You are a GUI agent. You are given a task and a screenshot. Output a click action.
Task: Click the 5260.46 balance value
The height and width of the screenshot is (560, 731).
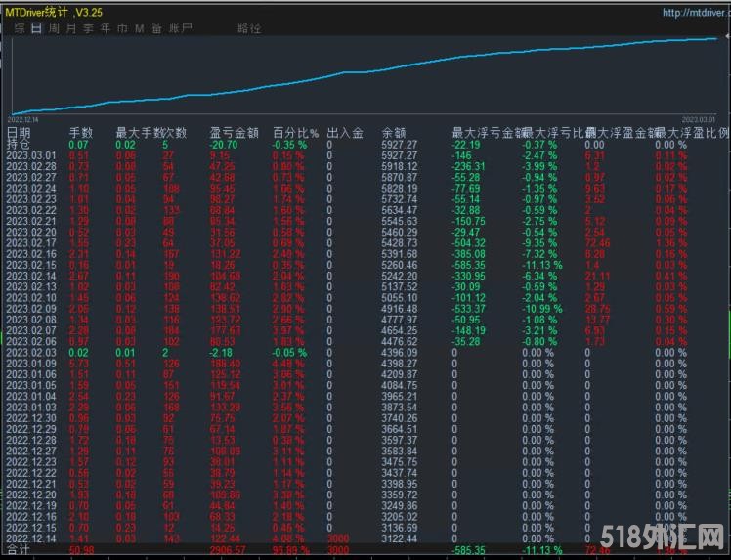click(x=399, y=265)
